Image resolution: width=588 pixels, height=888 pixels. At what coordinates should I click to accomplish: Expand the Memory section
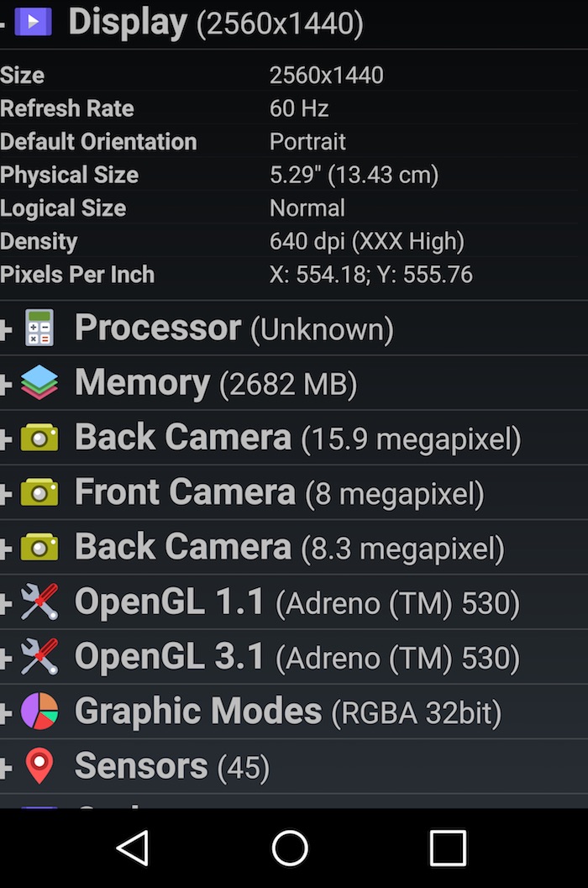click(7, 382)
